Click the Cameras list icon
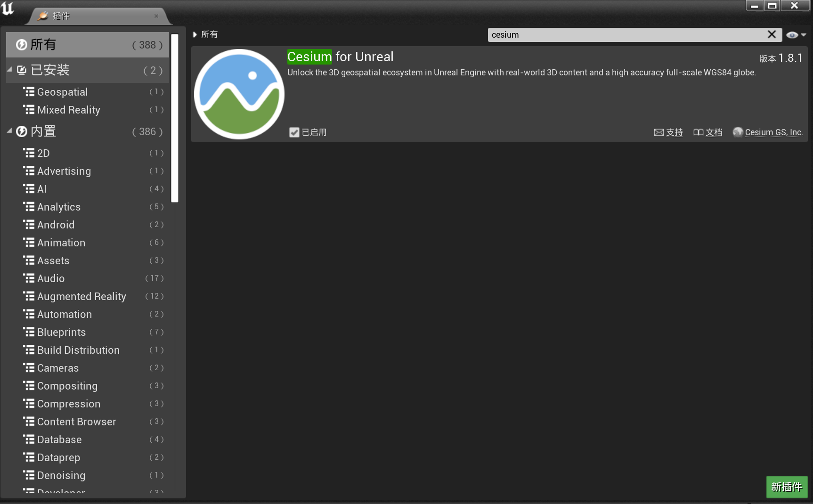813x504 pixels. pos(29,368)
